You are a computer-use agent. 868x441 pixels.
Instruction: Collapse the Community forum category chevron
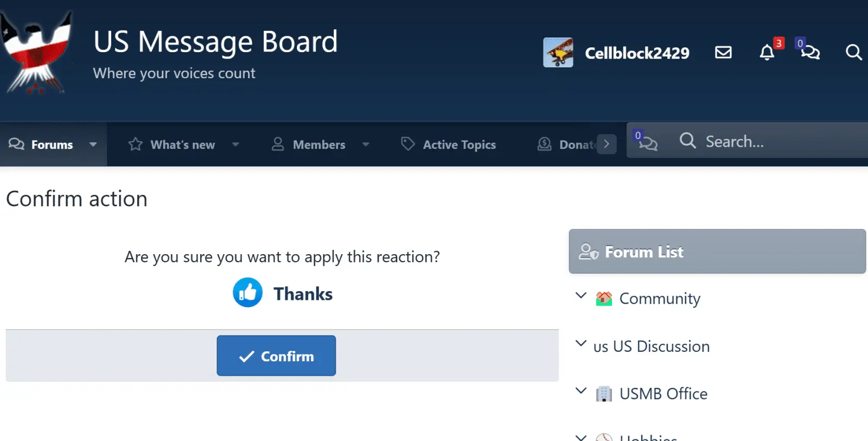[581, 296]
